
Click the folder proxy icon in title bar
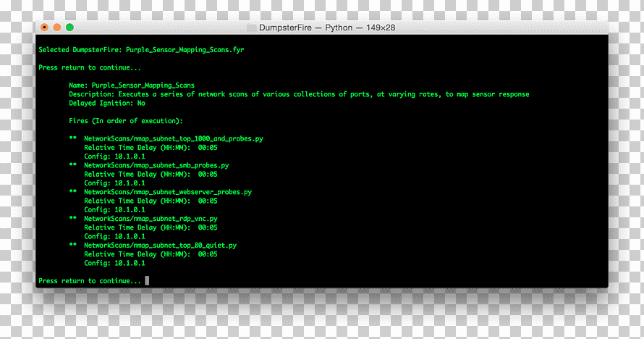tap(251, 28)
